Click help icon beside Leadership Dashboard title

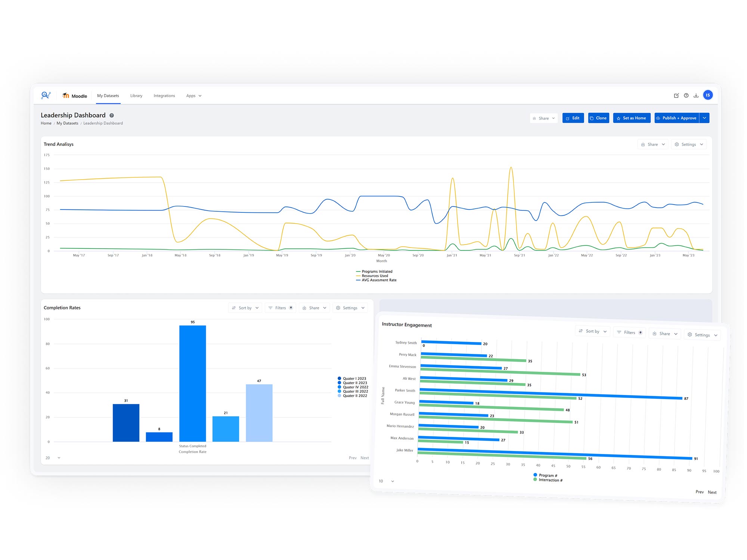point(112,115)
